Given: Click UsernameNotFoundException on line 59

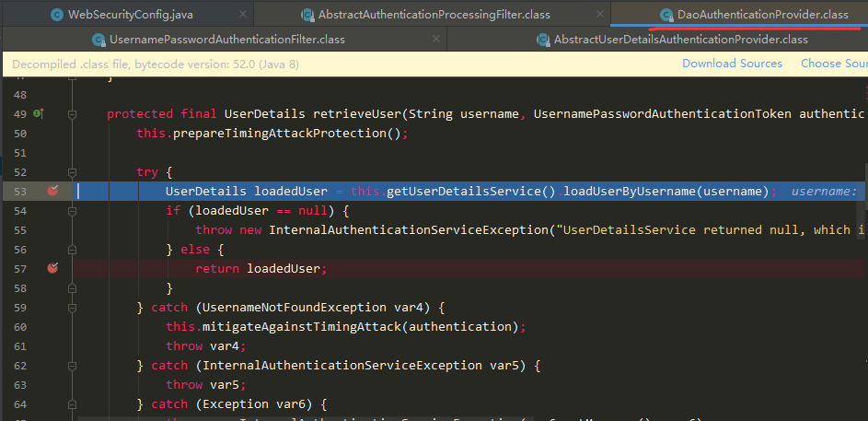Looking at the screenshot, I should click(x=294, y=308).
